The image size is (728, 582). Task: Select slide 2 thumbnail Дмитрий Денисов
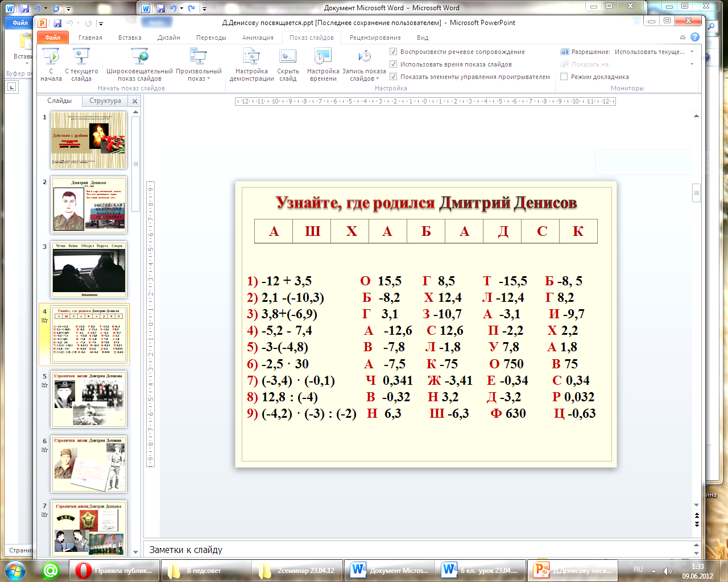click(x=89, y=205)
